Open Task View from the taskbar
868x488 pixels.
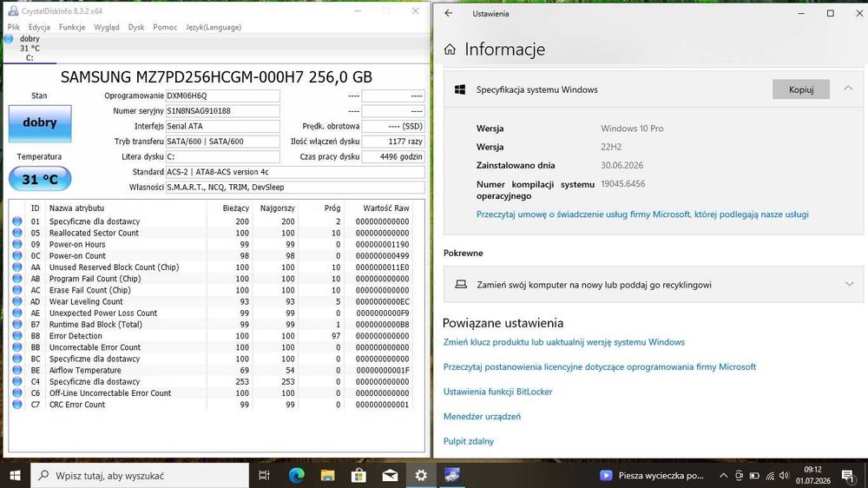[x=264, y=475]
